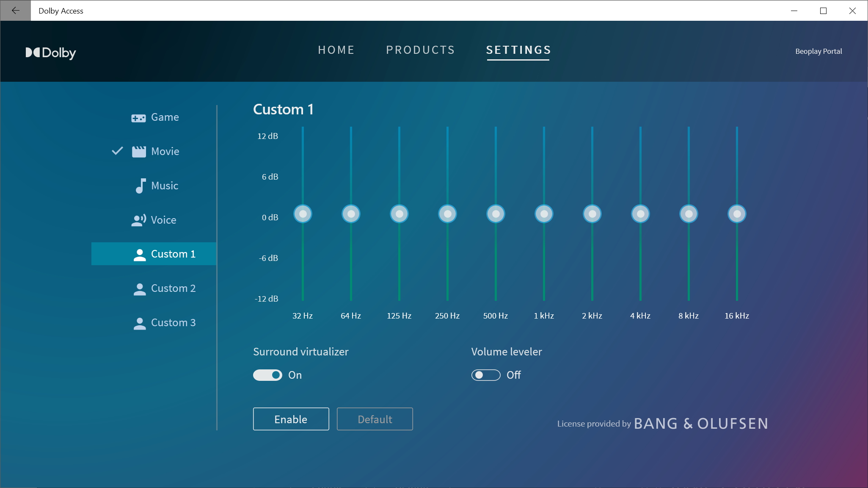Click the 1 kHz slider knob
Screen dimensions: 868x488
pos(544,214)
